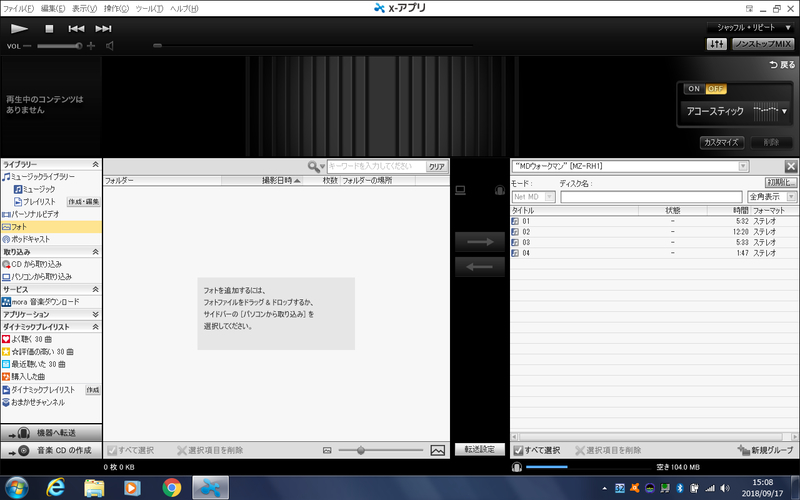The width and height of the screenshot is (800, 500).
Task: Open the 表示 menu
Action: [84, 8]
